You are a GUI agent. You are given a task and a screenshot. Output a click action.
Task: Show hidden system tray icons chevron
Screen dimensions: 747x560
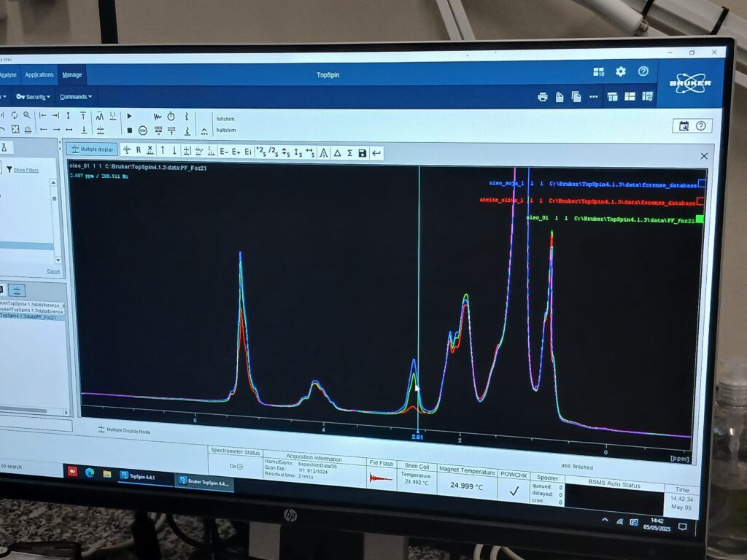click(605, 520)
